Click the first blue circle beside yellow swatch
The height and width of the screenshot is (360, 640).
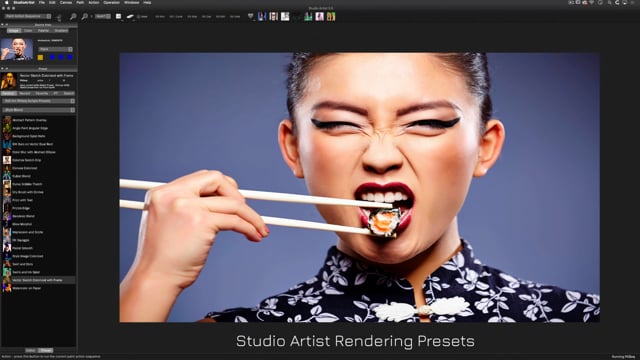[52, 58]
